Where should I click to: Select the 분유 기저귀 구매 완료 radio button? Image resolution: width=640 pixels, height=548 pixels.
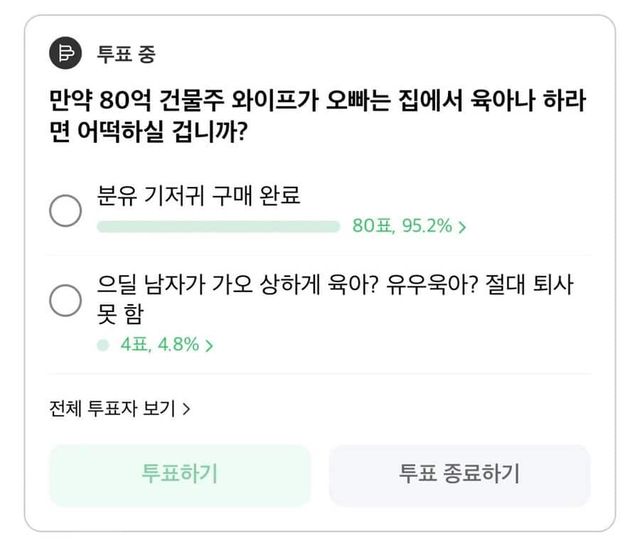(66, 210)
